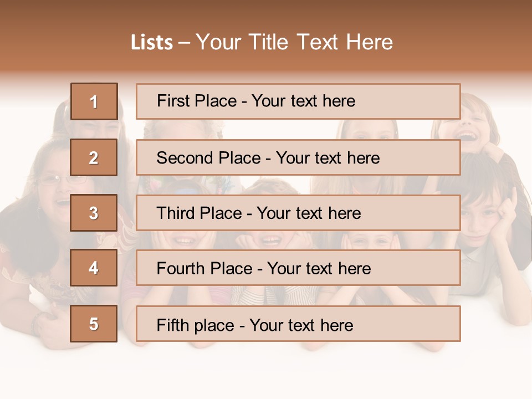532x399 pixels.
Task: Select the Fifth place text bar
Action: (298, 324)
